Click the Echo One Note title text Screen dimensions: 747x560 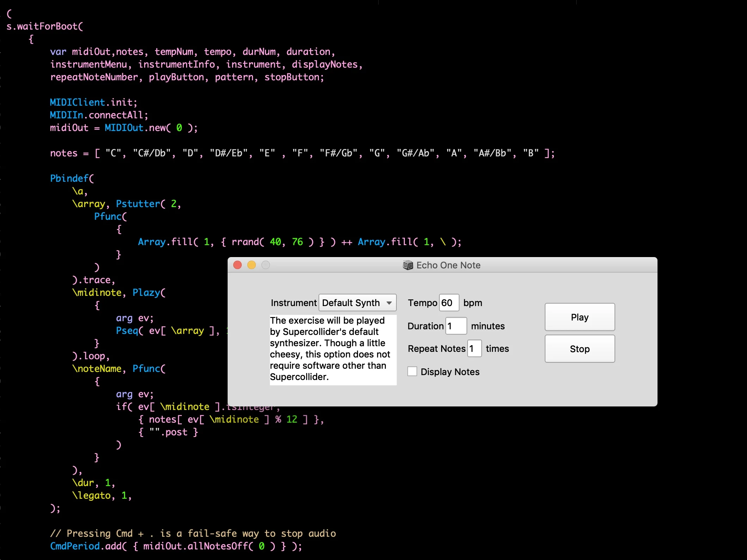point(448,265)
